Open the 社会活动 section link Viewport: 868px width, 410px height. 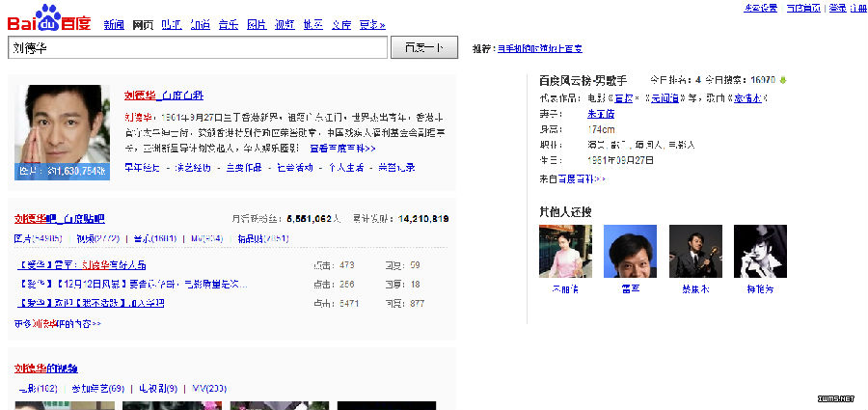(294, 167)
